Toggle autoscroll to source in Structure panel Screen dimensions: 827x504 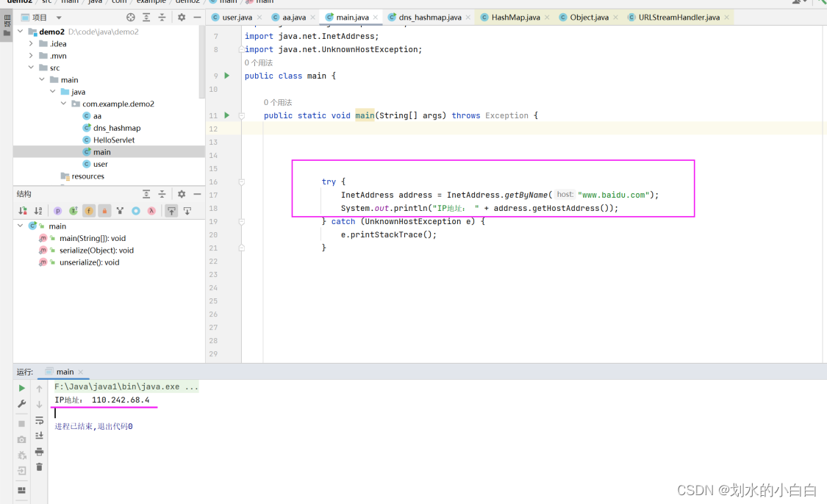(x=171, y=211)
